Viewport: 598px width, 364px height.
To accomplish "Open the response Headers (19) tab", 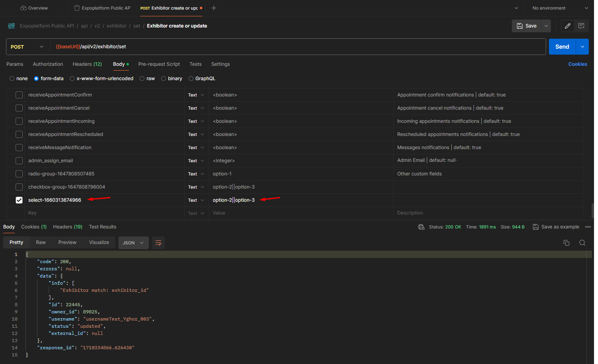I will 67,226.
